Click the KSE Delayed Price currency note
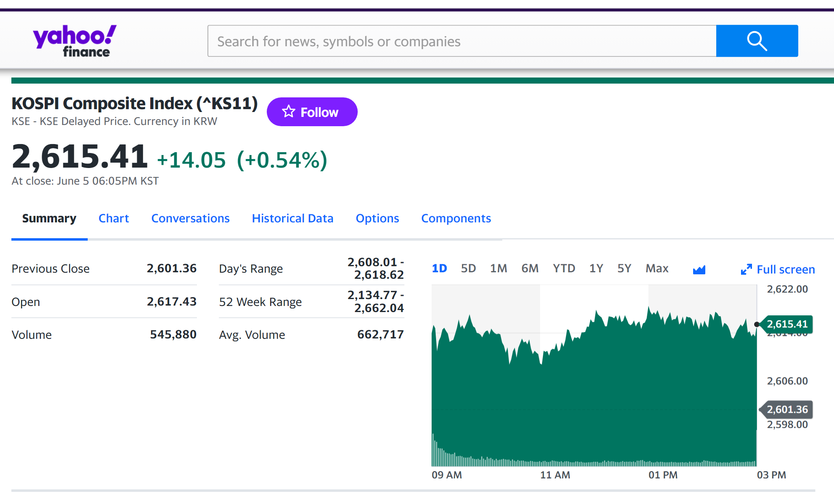Image resolution: width=834 pixels, height=504 pixels. [x=114, y=121]
